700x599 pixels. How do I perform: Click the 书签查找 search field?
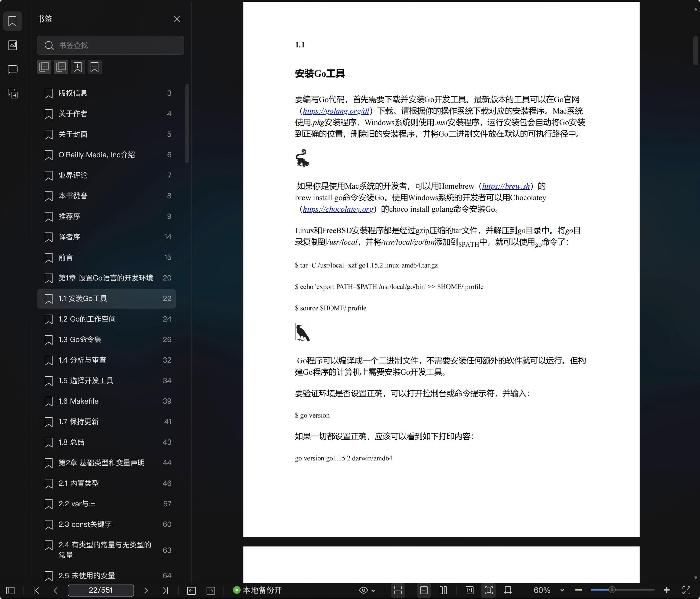[111, 45]
